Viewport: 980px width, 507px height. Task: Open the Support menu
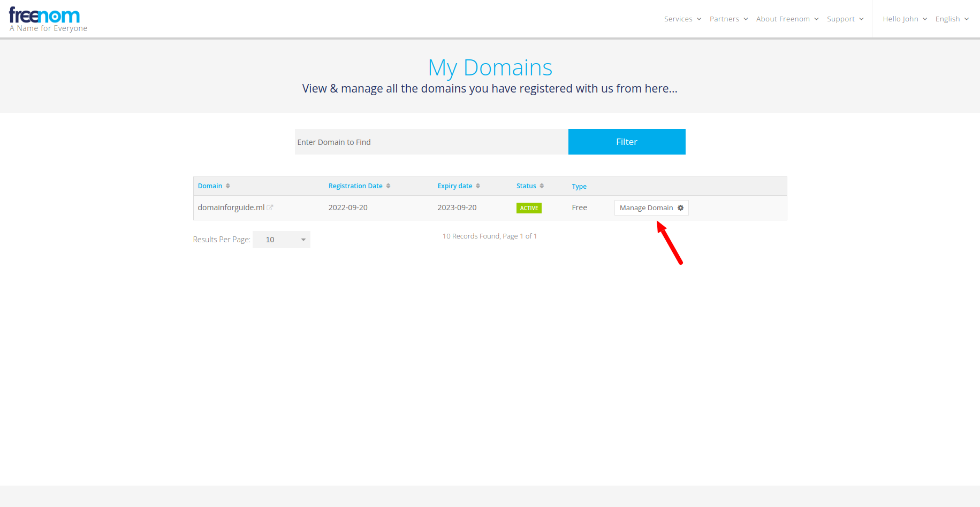click(845, 19)
